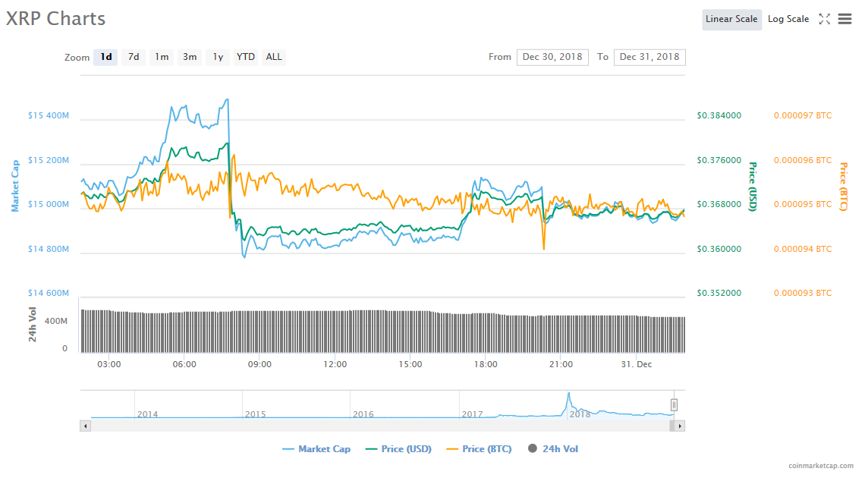Grab the navigator range handle near 2018
Image resolution: width=868 pixels, height=481 pixels.
[x=673, y=405]
